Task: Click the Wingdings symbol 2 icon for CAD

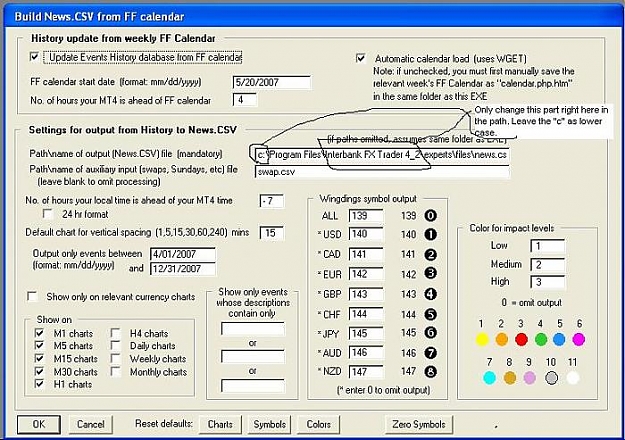Action: point(430,254)
